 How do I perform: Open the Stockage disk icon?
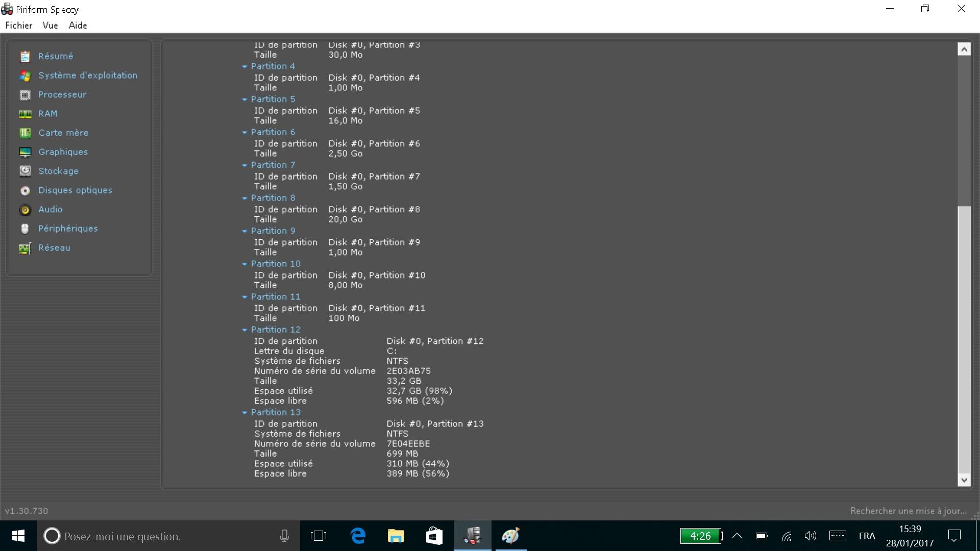pyautogui.click(x=25, y=171)
